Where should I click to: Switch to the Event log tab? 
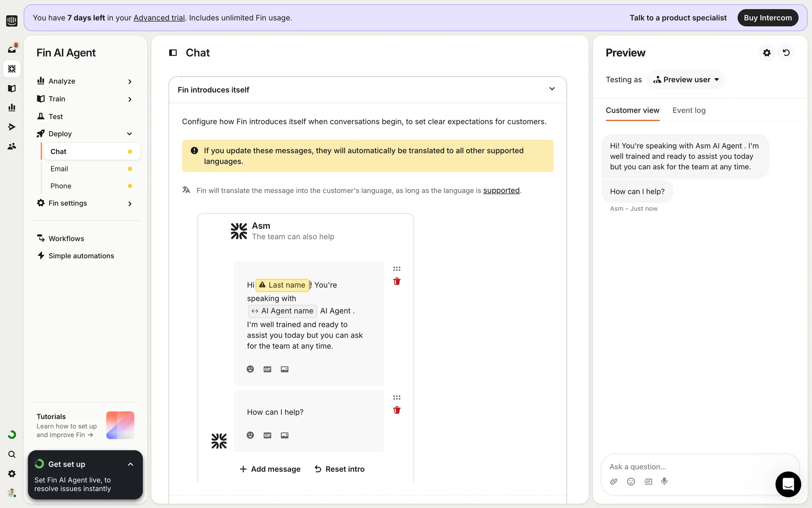(689, 110)
